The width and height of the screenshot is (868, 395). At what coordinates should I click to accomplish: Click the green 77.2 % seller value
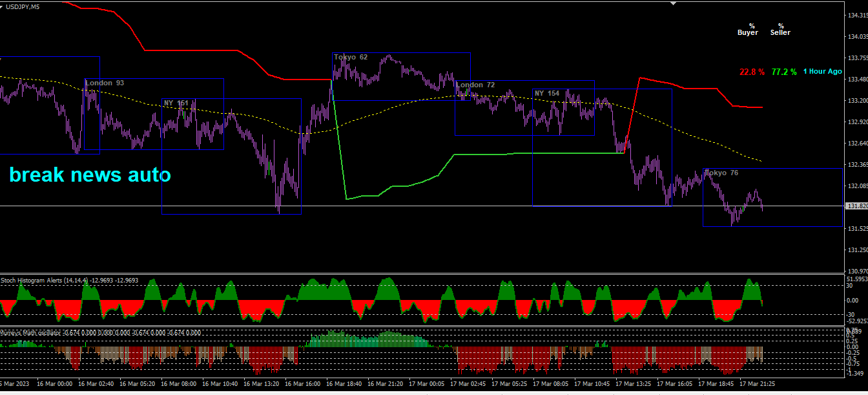coord(784,72)
